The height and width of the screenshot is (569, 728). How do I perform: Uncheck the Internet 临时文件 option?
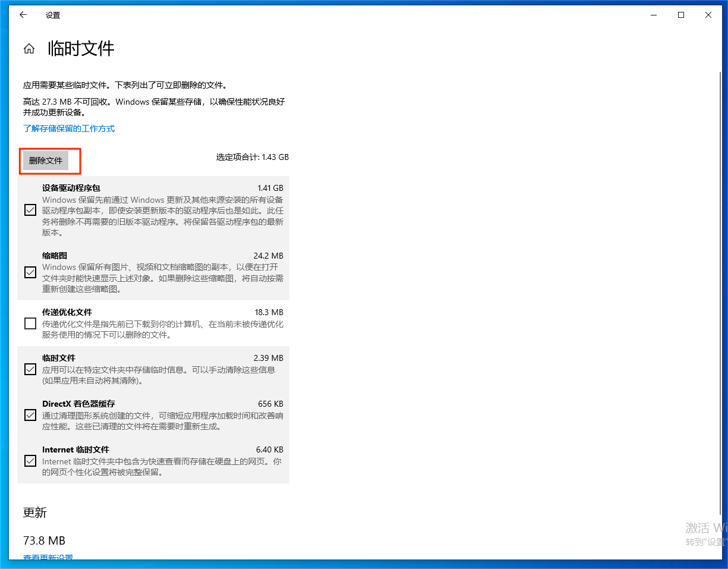click(x=30, y=460)
